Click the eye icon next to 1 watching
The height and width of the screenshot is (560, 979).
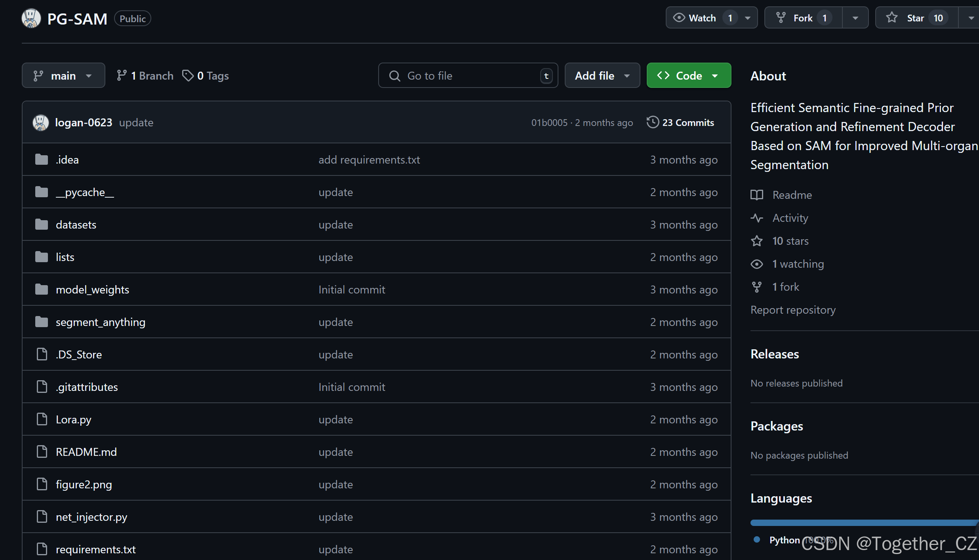(x=756, y=264)
